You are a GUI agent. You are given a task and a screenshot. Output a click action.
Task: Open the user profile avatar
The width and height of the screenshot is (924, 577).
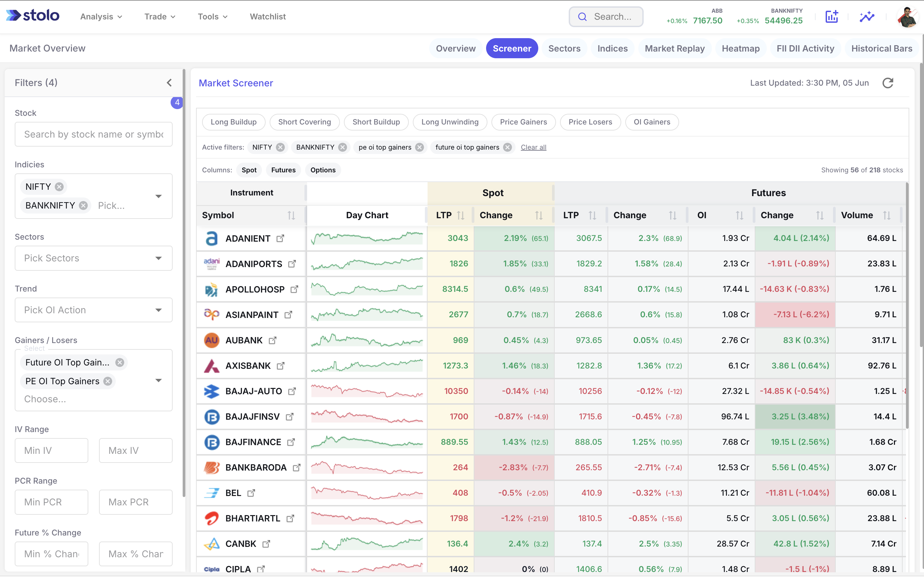[908, 17]
